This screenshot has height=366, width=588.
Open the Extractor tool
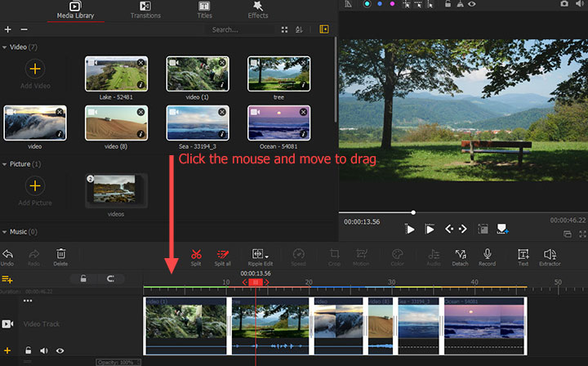[550, 255]
